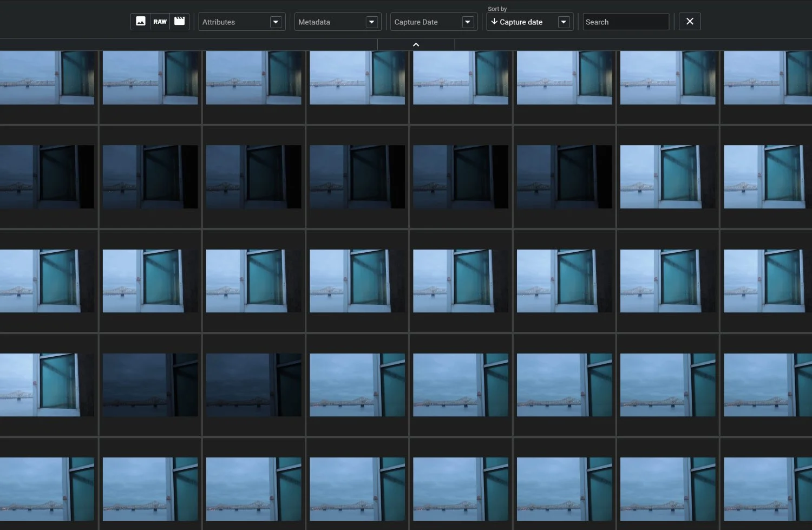
Task: Collapse the selected thumbnail group chevron
Action: click(416, 44)
